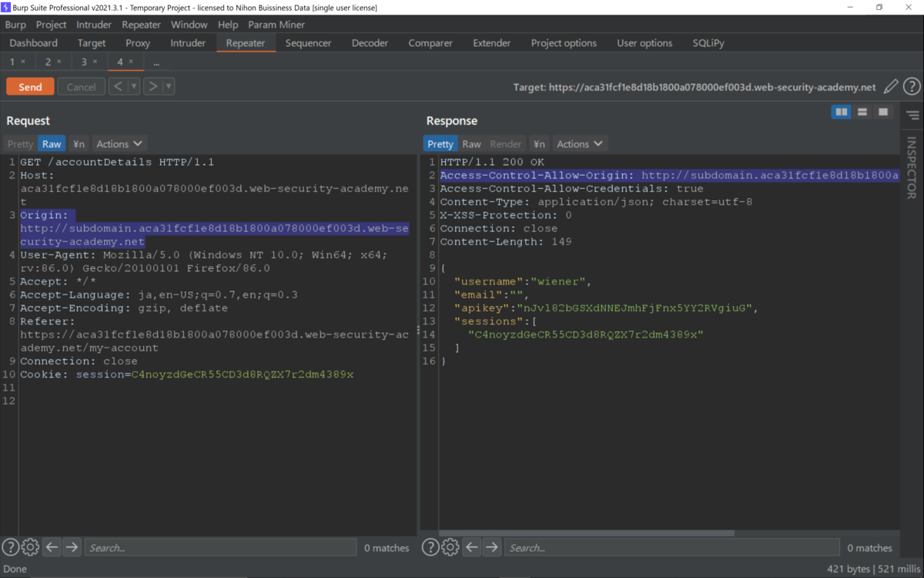Close Repeater tab 4
The height and width of the screenshot is (578, 924).
[131, 62]
